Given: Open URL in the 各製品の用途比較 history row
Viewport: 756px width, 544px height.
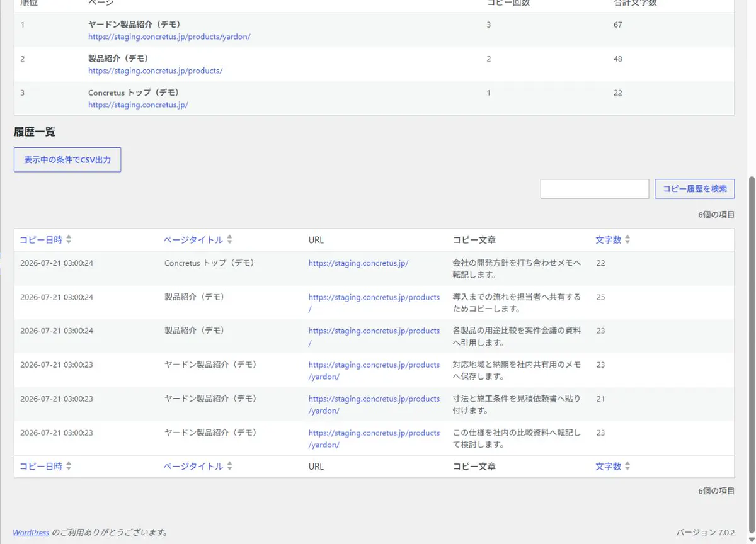Looking at the screenshot, I should 374,337.
